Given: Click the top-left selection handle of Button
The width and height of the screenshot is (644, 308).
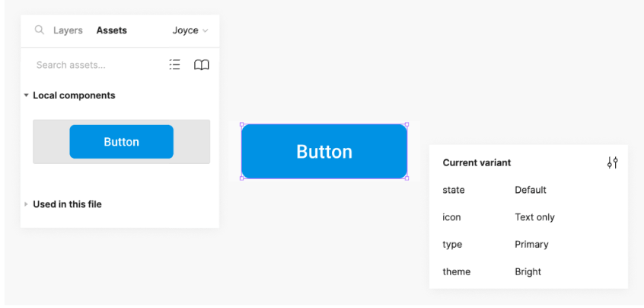Looking at the screenshot, I should point(241,124).
